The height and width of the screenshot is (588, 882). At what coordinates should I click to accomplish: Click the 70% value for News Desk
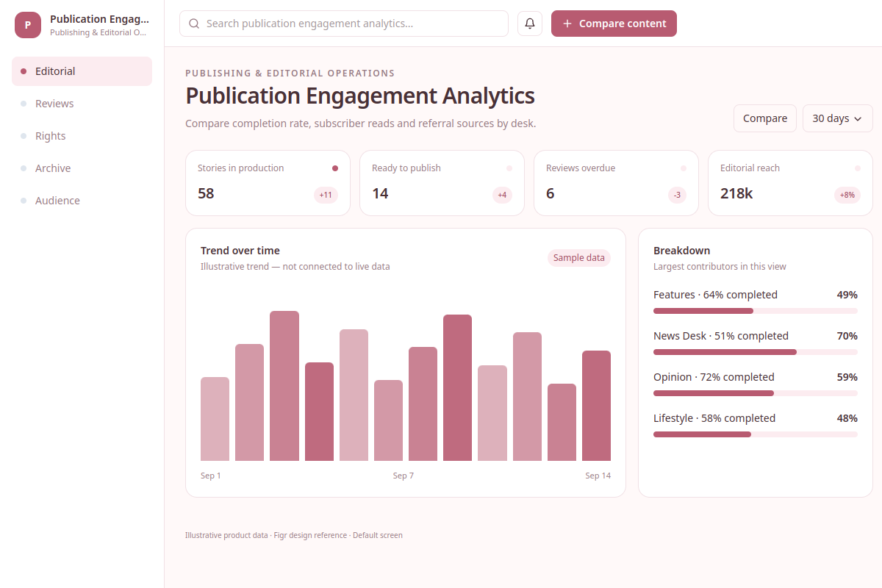click(x=847, y=336)
